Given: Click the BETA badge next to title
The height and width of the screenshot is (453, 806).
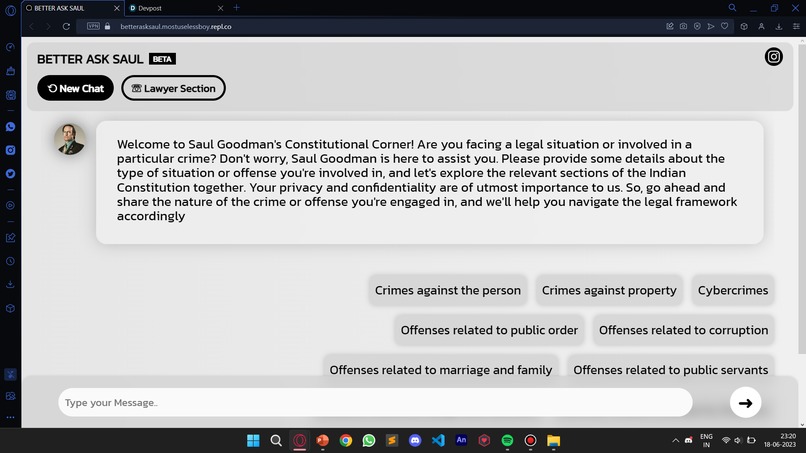Looking at the screenshot, I should (162, 59).
